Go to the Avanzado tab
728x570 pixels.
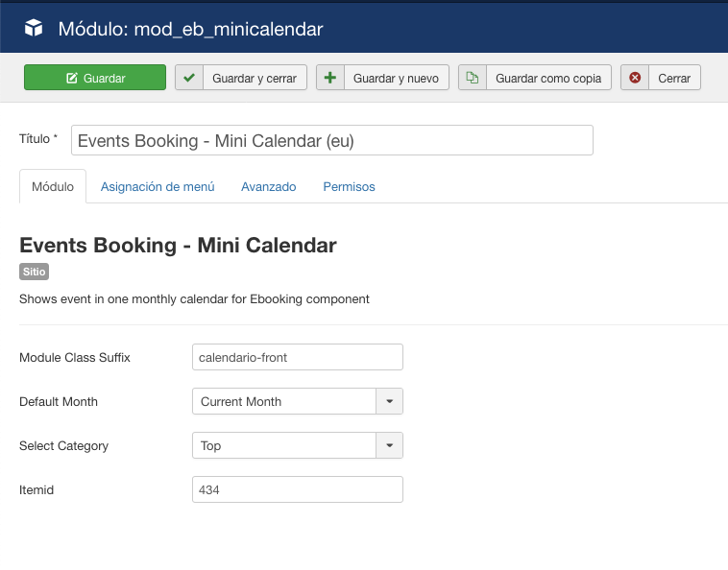click(x=268, y=186)
